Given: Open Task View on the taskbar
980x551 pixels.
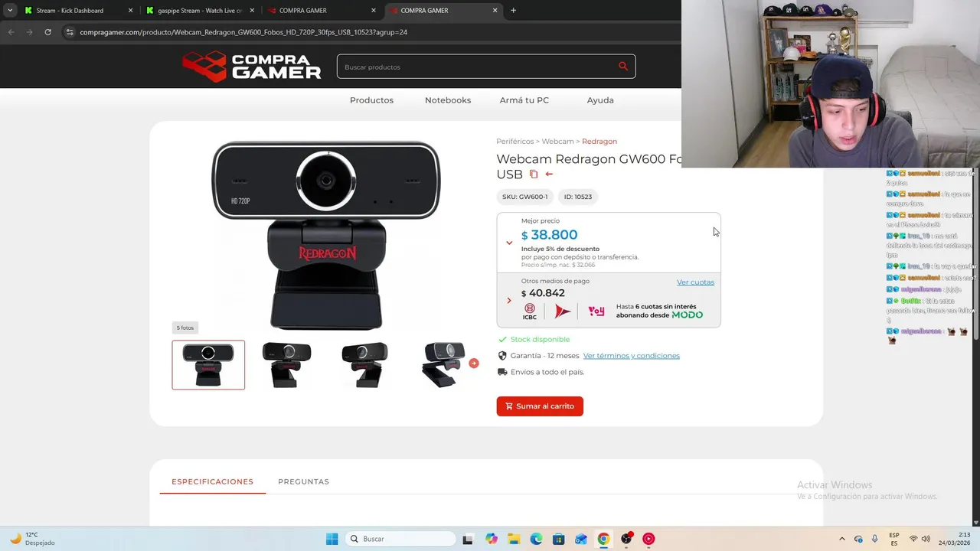Looking at the screenshot, I should coord(468,539).
